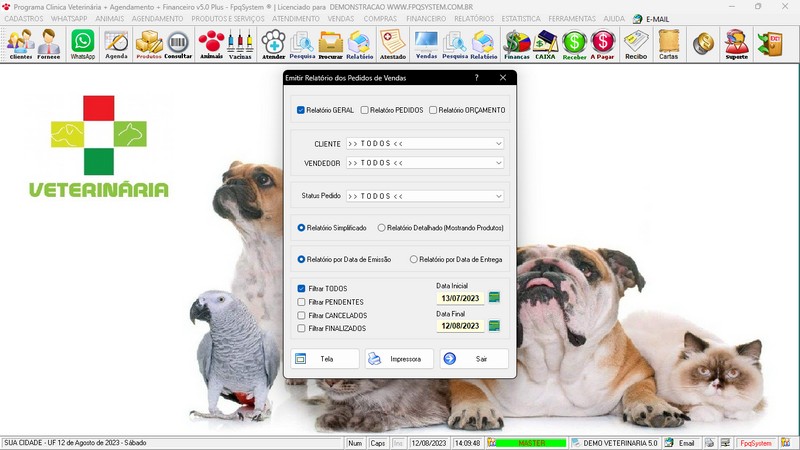Open the CADASTROS menu

pos(23,19)
